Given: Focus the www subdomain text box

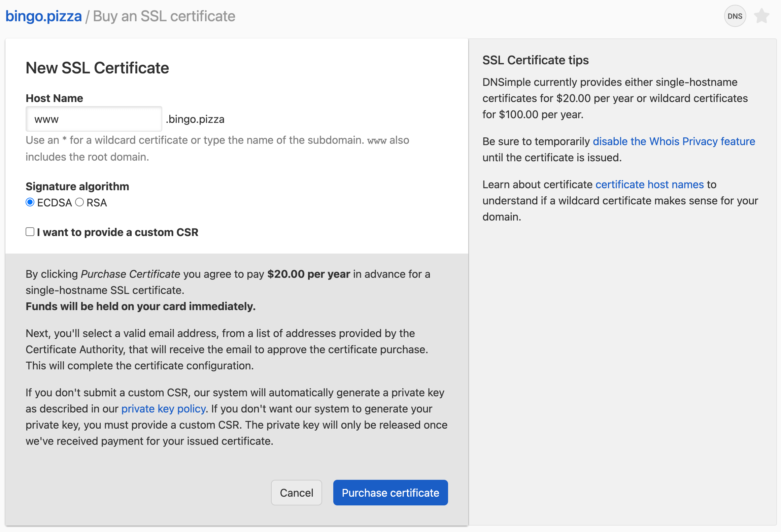Looking at the screenshot, I should (94, 119).
